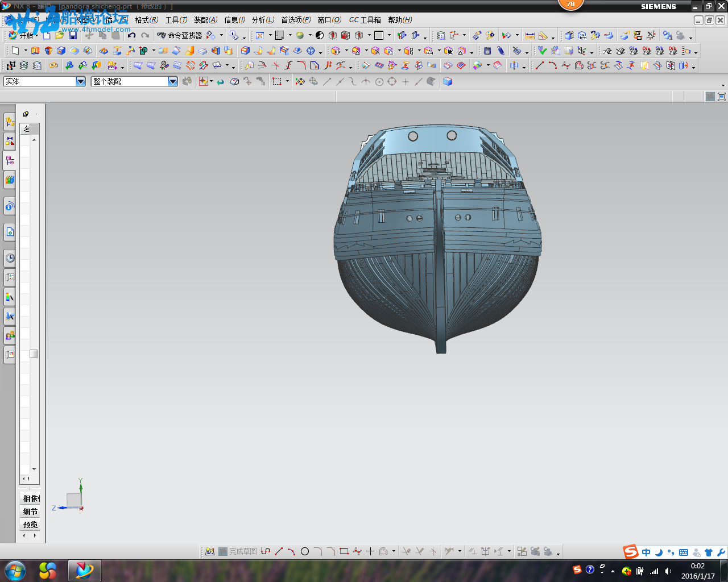Expand the rectangle selection mode dropdown arrow
The image size is (728, 582).
pyautogui.click(x=287, y=81)
